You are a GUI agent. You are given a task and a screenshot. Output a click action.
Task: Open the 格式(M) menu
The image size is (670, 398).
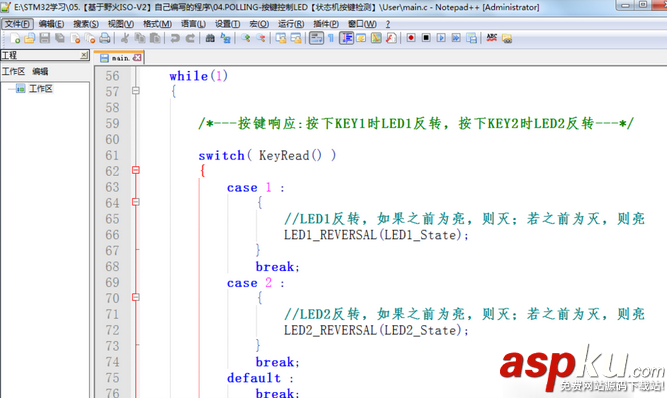tap(157, 24)
